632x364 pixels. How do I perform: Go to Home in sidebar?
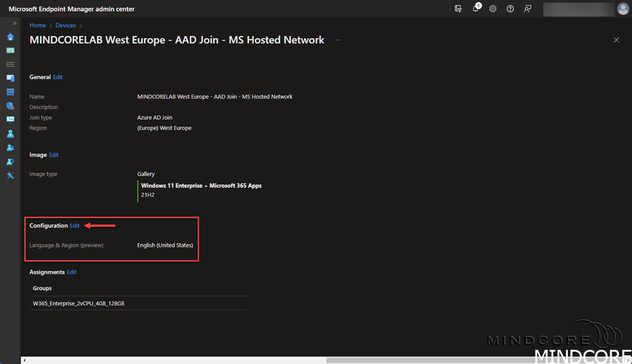(10, 36)
